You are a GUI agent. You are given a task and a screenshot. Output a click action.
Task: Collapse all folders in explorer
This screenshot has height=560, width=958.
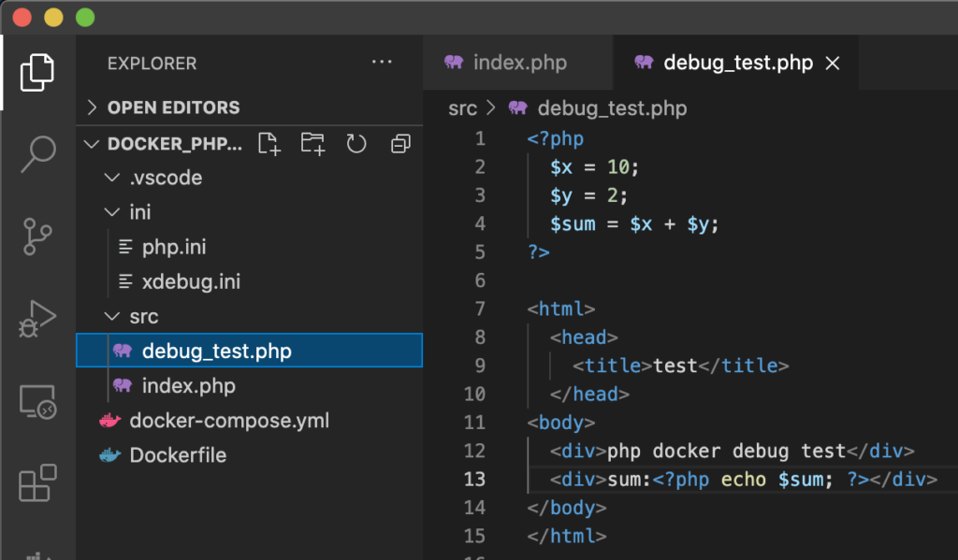click(400, 144)
